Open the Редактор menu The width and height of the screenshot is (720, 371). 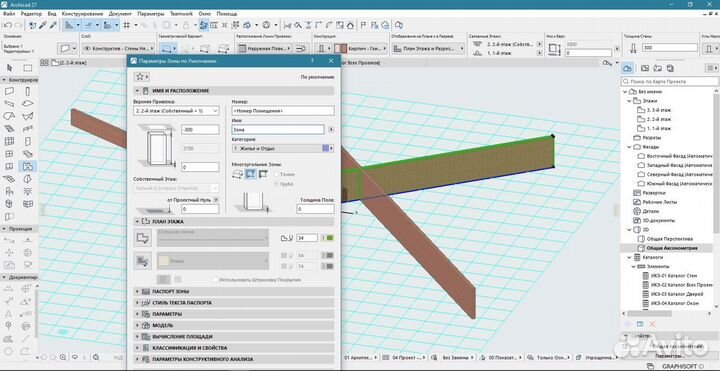(31, 14)
